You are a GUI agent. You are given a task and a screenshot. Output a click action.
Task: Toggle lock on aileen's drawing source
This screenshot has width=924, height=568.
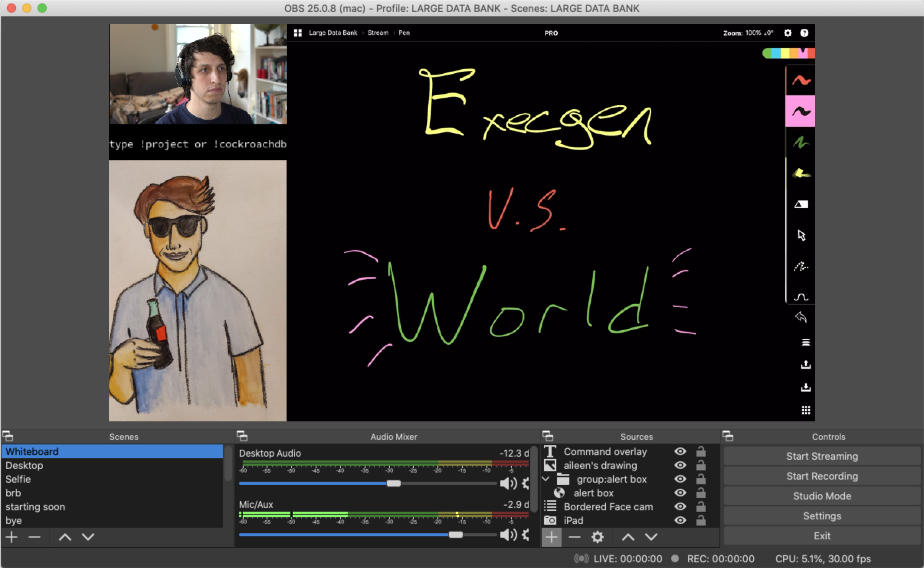pos(701,465)
